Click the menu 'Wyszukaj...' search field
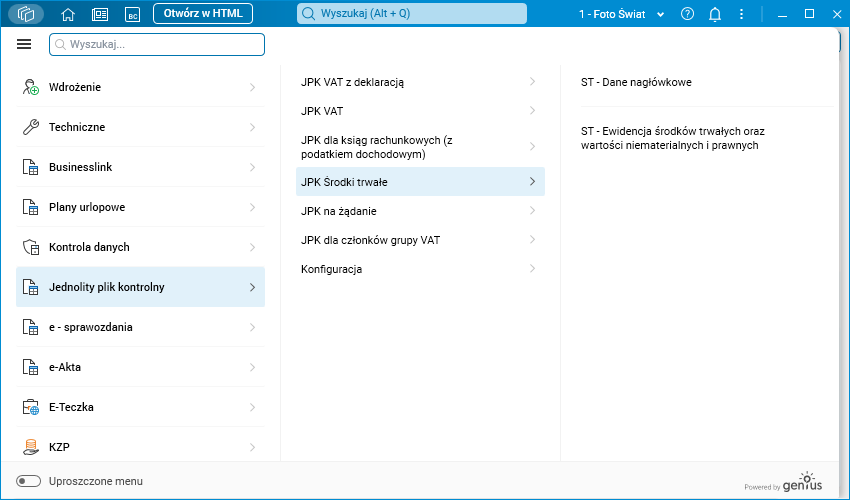 pyautogui.click(x=157, y=44)
